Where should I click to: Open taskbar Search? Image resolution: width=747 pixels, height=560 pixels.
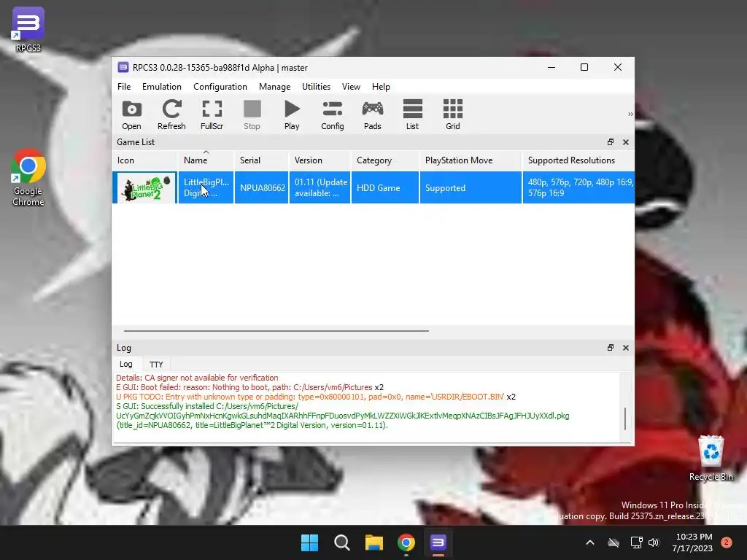(341, 542)
